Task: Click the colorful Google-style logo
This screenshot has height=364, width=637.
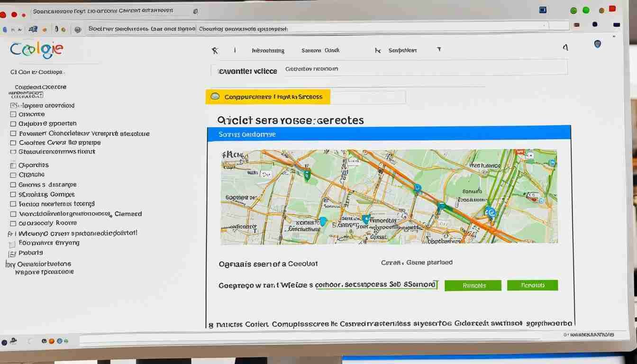Action: coord(36,49)
